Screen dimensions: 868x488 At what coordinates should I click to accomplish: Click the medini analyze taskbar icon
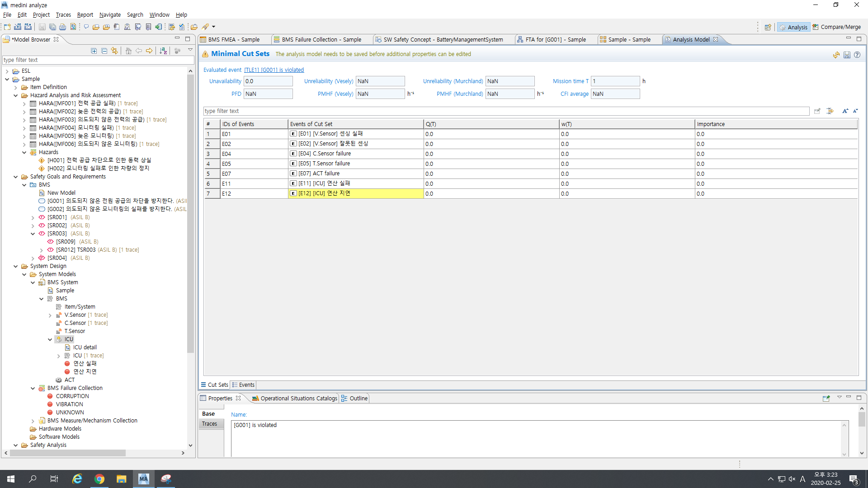[x=143, y=479]
